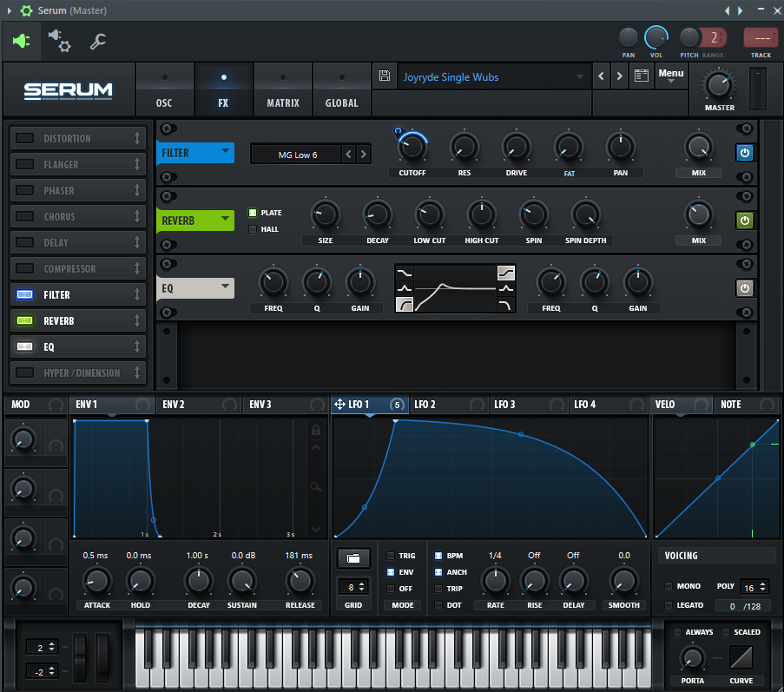
Task: Click the envelope zoom magnifier icon
Action: [315, 486]
